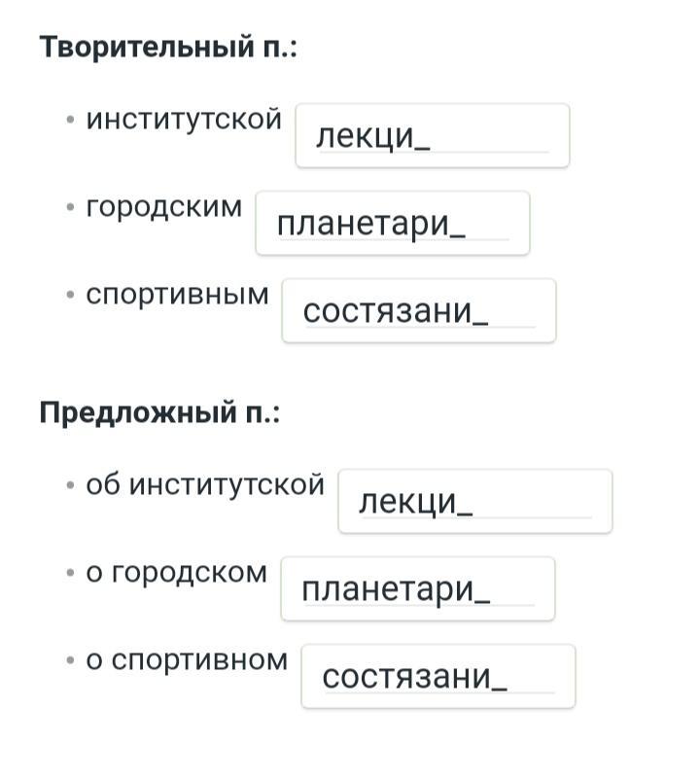Select the состязани_ field after спортивным
The image size is (700, 779).
419,310
